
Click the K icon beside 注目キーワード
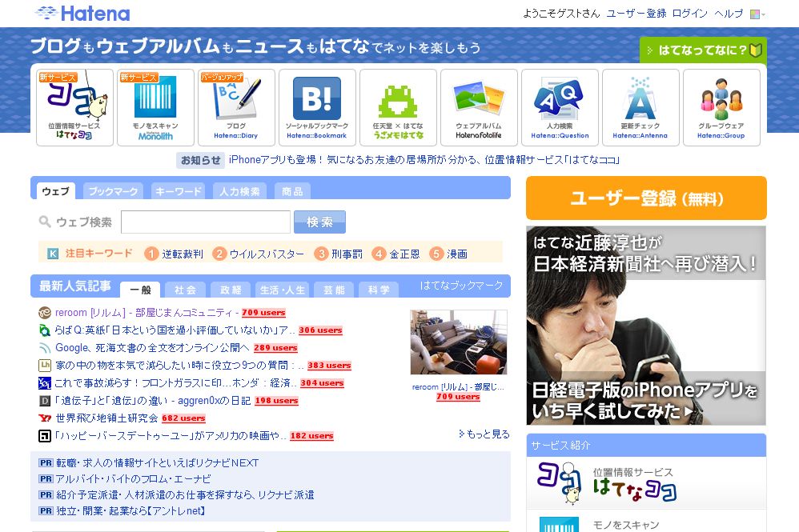point(53,254)
